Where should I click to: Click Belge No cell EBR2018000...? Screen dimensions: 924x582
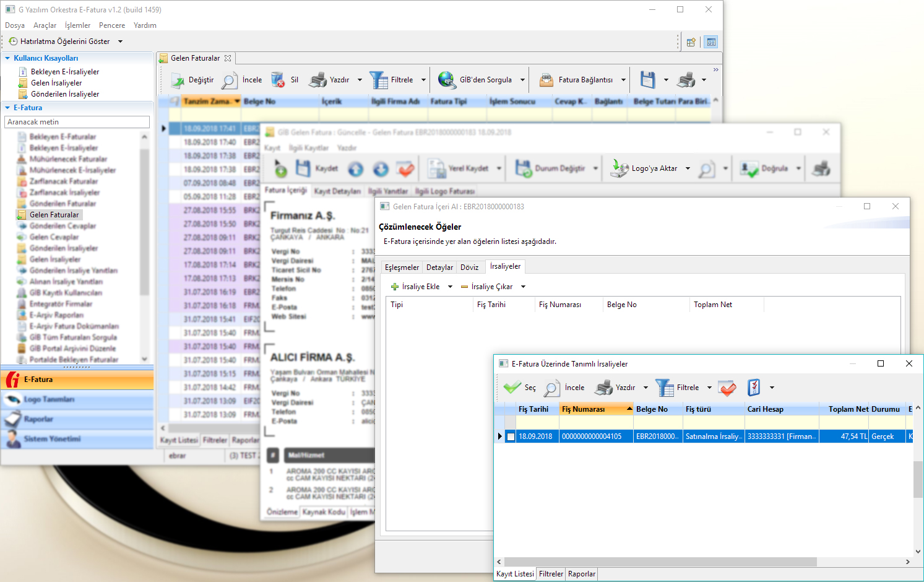[x=658, y=436]
